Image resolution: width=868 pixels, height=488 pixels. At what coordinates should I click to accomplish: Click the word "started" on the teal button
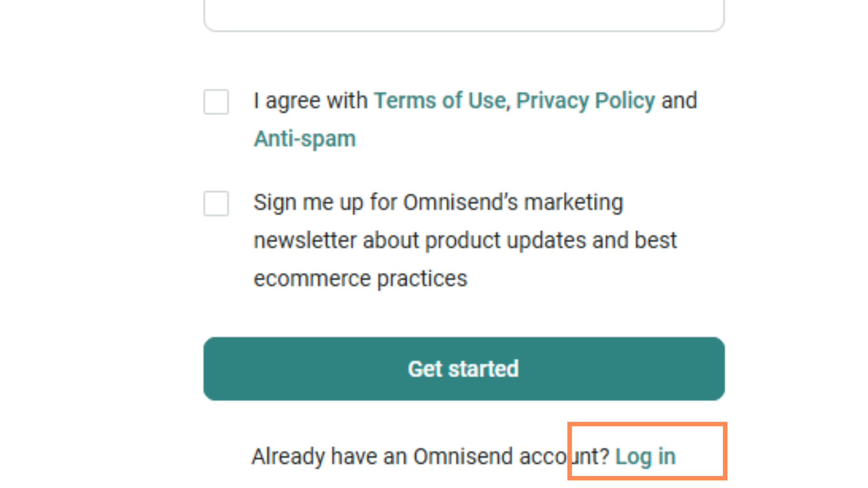[483, 369]
